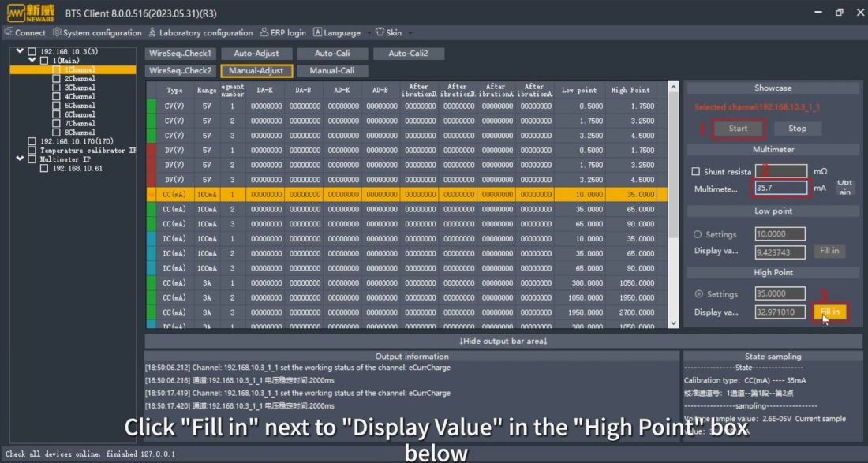Select the High Point Settings radio button
868x463 pixels.
click(x=697, y=294)
